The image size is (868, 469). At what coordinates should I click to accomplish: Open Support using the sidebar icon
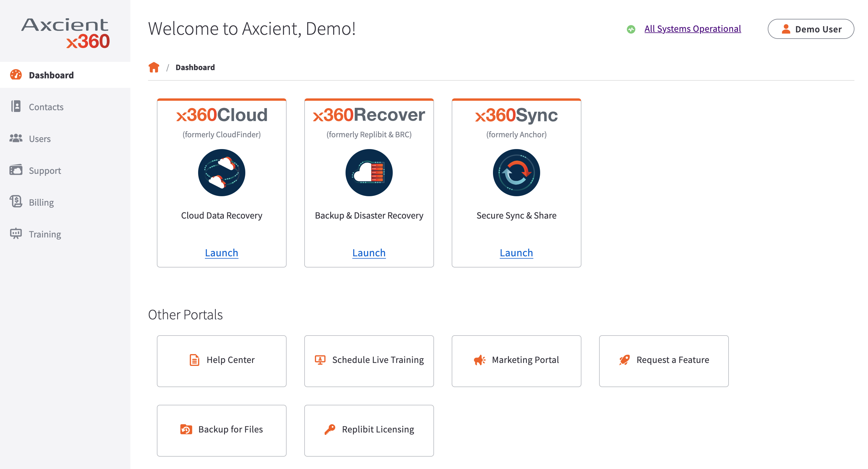pos(16,170)
